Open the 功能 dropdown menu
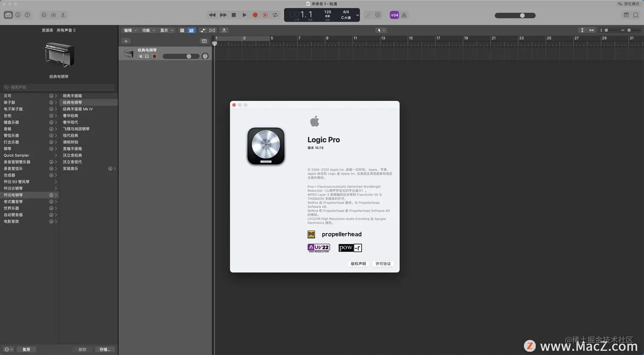The width and height of the screenshot is (644, 355). (x=149, y=30)
